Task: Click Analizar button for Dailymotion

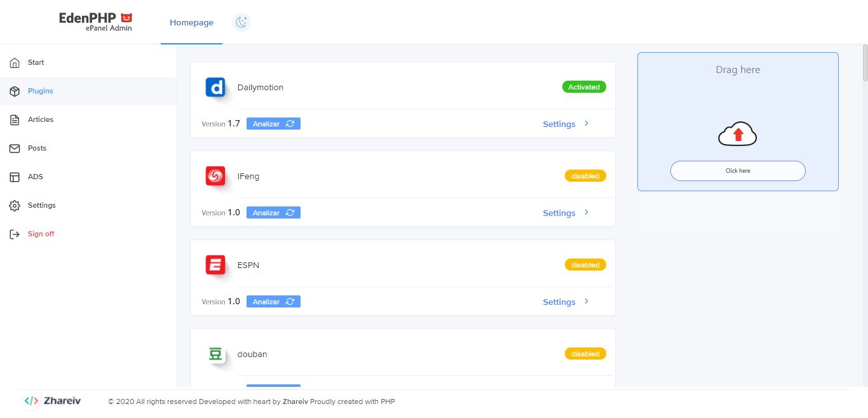Action: click(273, 124)
